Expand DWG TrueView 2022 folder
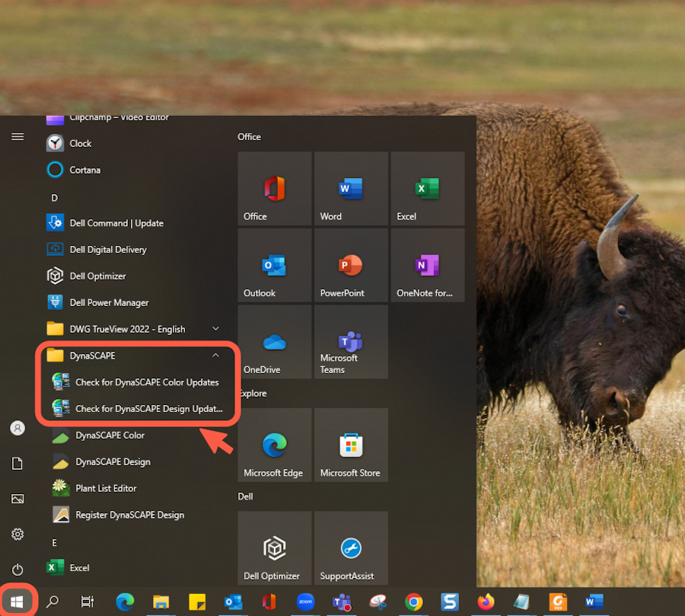This screenshot has height=616, width=685. (215, 329)
